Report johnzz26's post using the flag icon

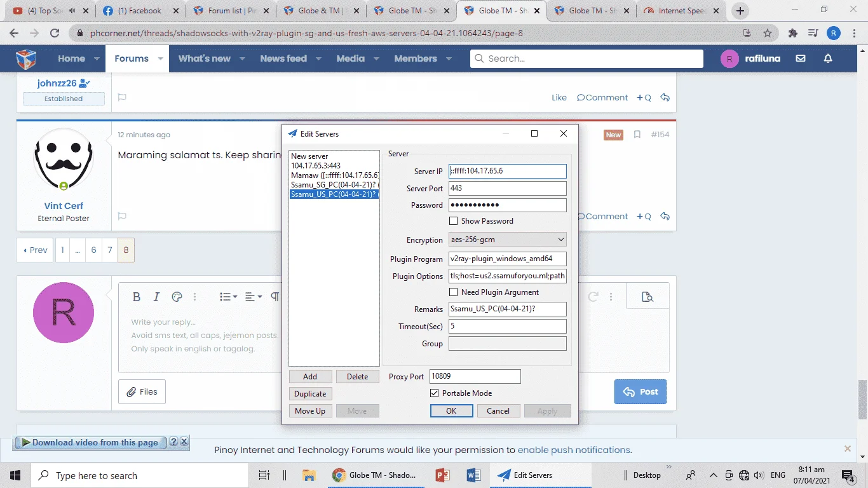point(122,97)
